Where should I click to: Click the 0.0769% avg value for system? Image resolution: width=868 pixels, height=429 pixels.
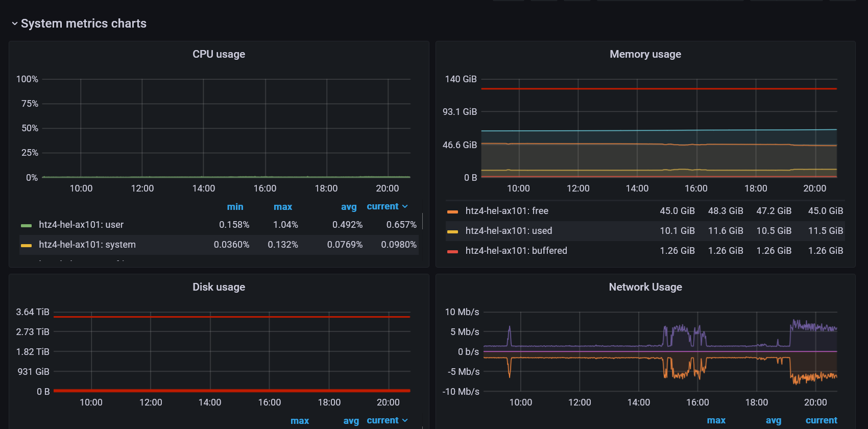tap(345, 245)
